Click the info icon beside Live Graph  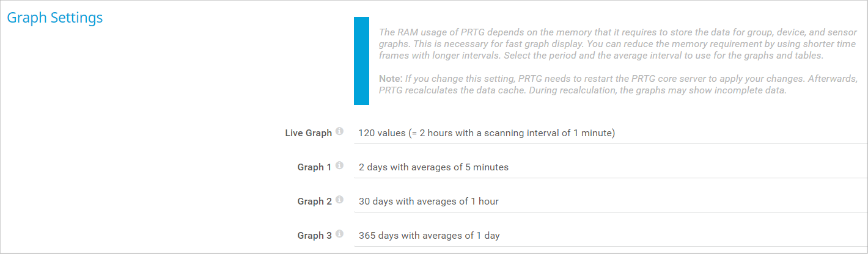[x=340, y=132]
